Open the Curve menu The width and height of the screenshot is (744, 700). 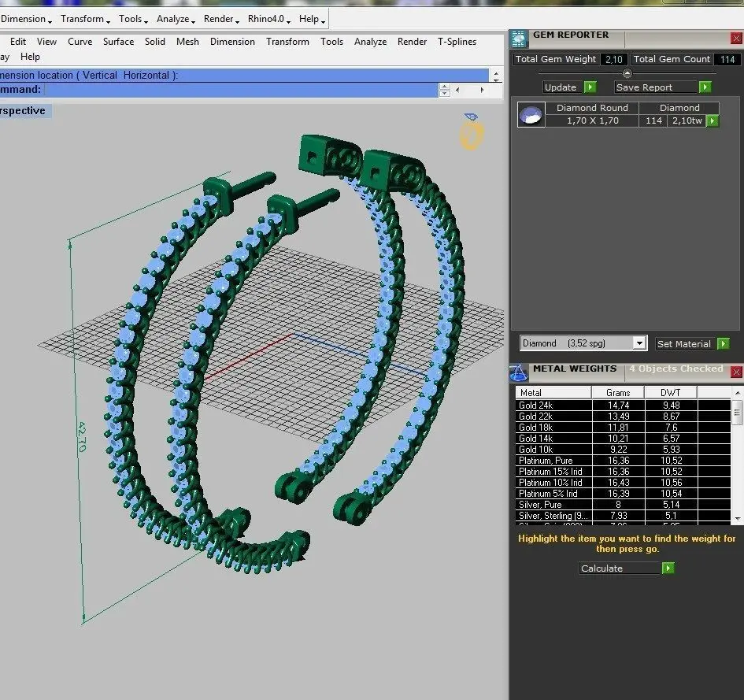coord(80,42)
